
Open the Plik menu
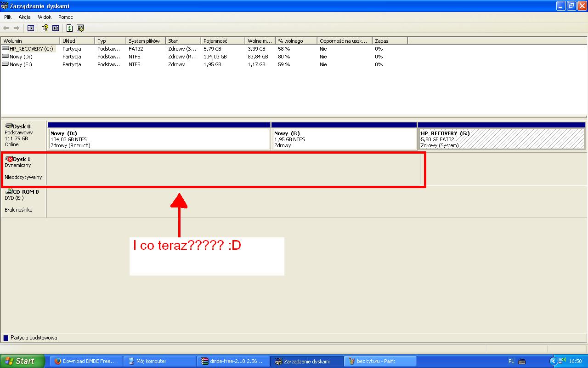(8, 17)
